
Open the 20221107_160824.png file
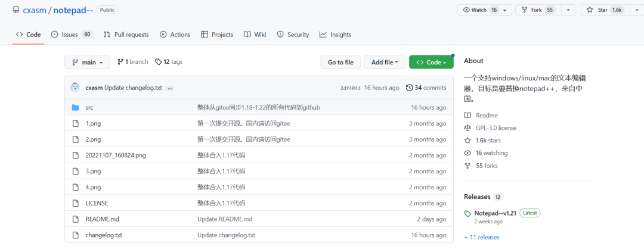point(116,155)
